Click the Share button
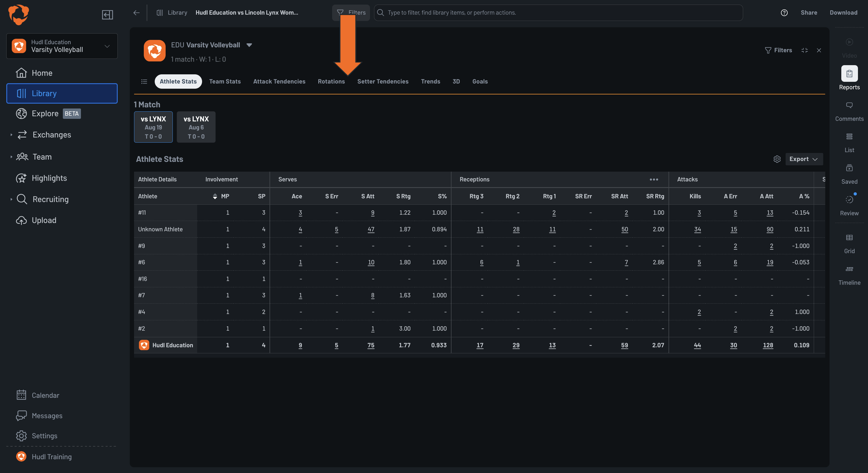The height and width of the screenshot is (473, 868). [809, 13]
